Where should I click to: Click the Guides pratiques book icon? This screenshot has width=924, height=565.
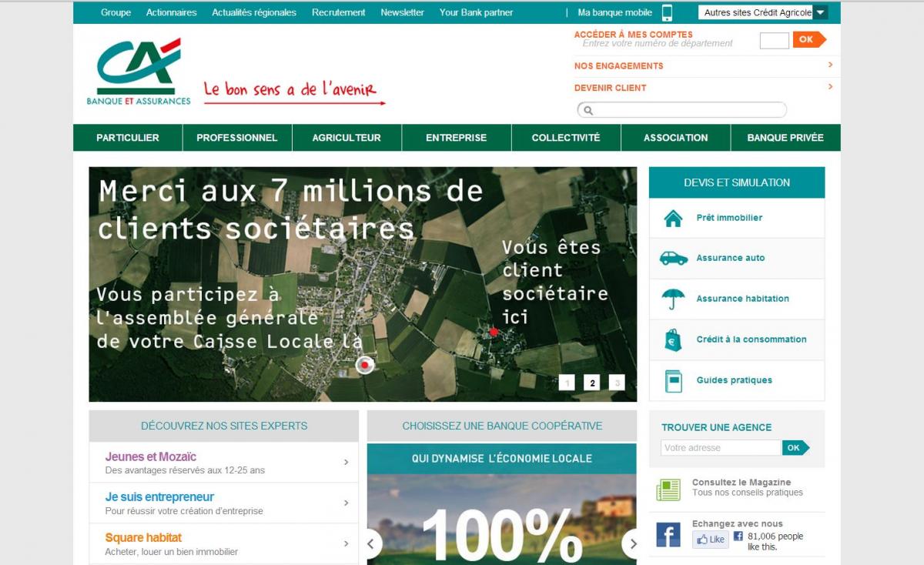[673, 380]
